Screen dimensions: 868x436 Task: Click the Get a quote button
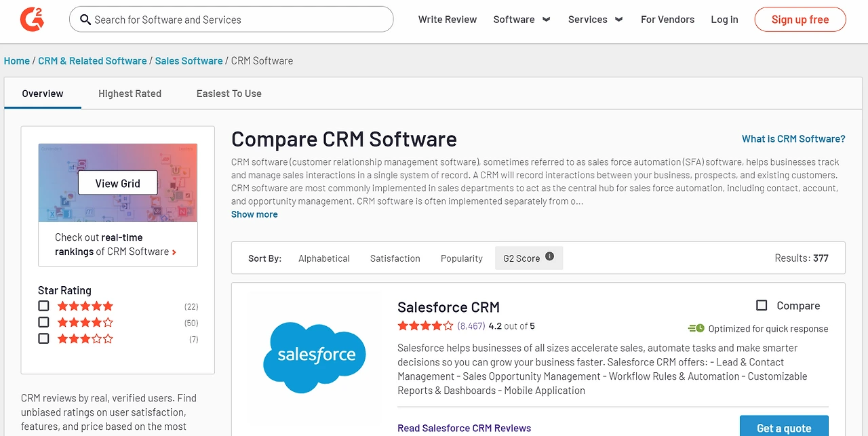tap(784, 427)
